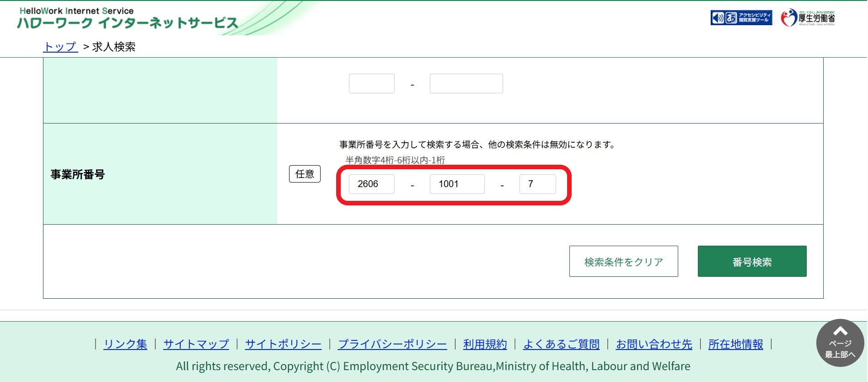
Task: Click the accessibility support tool icon
Action: click(x=741, y=18)
